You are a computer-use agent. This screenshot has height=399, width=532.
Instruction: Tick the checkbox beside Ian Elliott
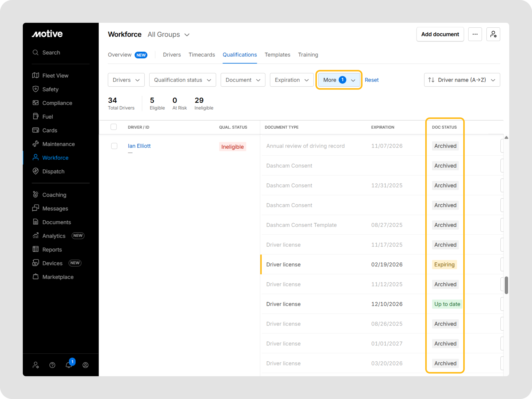click(114, 146)
